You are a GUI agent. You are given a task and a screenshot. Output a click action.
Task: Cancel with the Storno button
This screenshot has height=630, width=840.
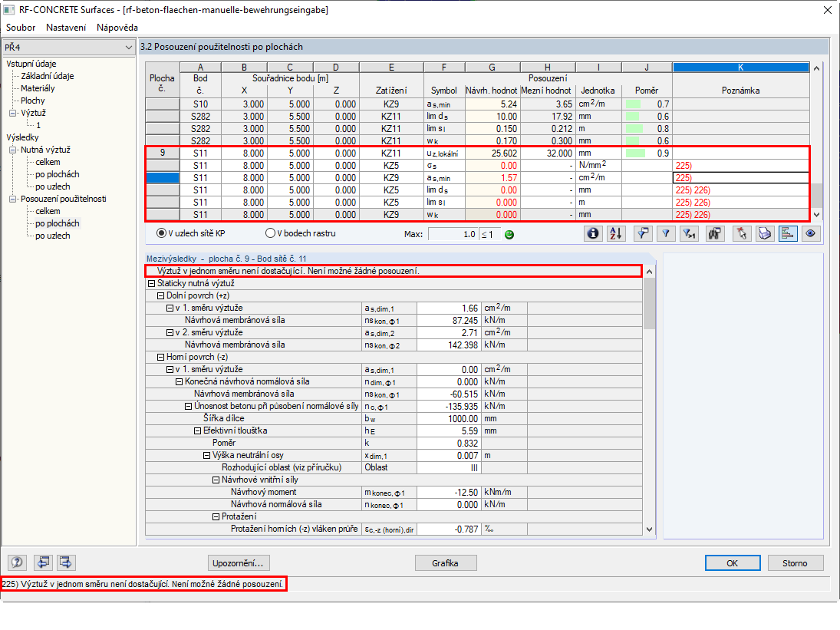[795, 563]
